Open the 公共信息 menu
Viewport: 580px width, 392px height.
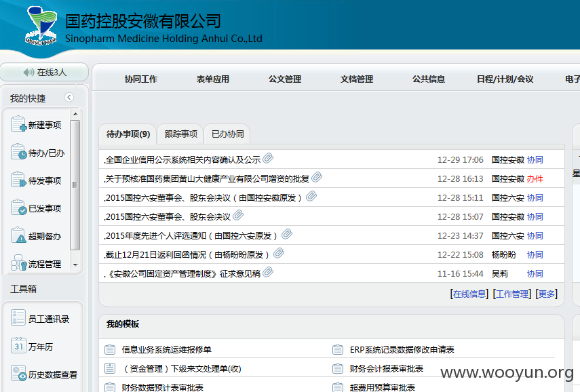point(429,79)
